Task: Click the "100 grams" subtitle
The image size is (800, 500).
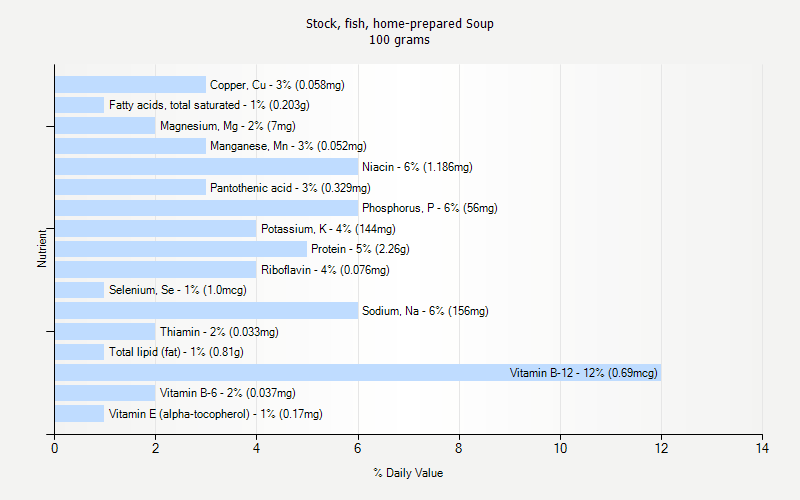Action: pos(399,40)
